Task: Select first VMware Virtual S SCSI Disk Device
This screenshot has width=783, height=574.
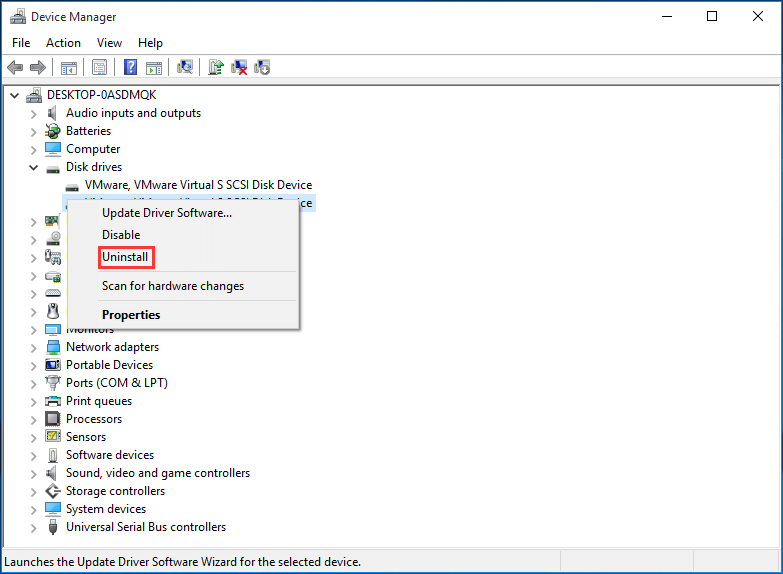Action: point(198,185)
